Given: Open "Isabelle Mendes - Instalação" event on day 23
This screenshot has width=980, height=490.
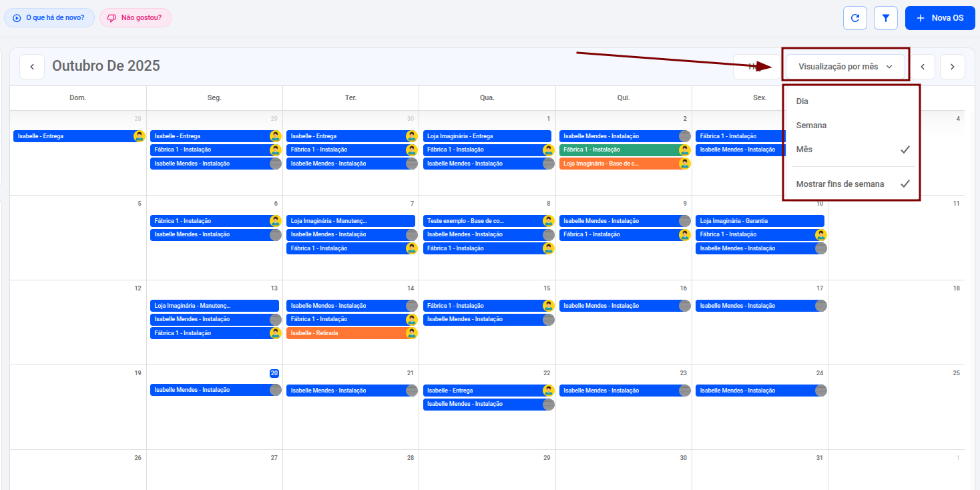Looking at the screenshot, I should (625, 391).
